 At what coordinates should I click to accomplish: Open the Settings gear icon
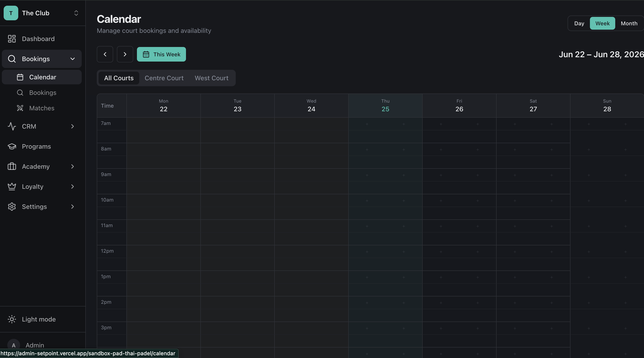point(12,207)
